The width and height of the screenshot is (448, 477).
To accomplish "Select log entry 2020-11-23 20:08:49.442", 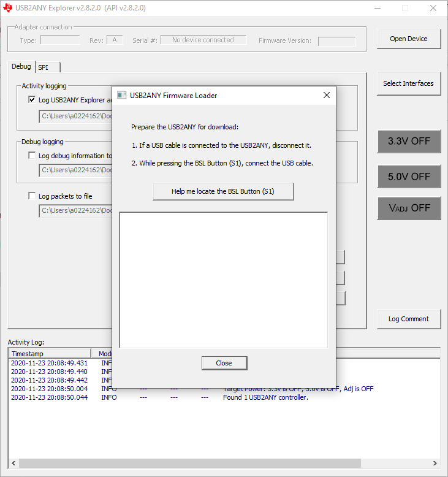I will [49, 380].
